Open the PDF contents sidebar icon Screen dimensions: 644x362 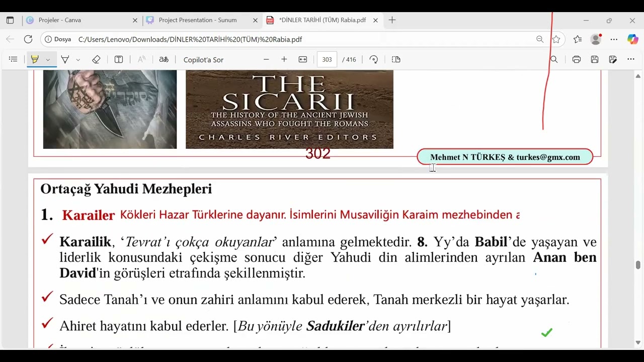(x=13, y=59)
